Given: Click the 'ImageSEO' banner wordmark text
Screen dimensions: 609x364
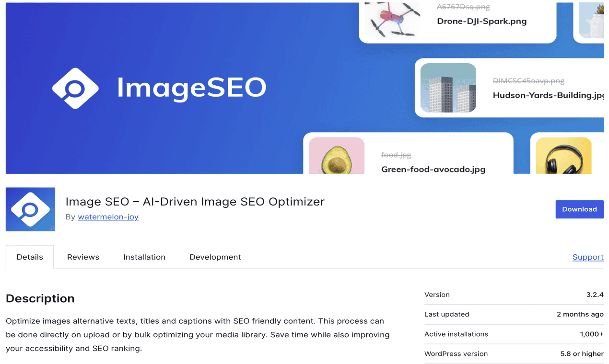Looking at the screenshot, I should 192,88.
